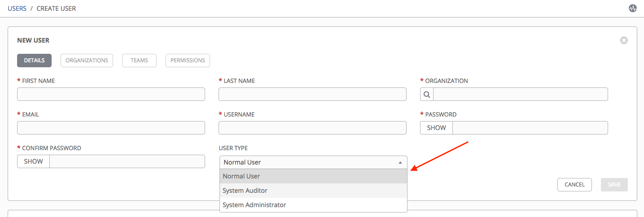Viewport: 644px width, 217px height.
Task: Click into the Last Name field
Action: pos(312,94)
